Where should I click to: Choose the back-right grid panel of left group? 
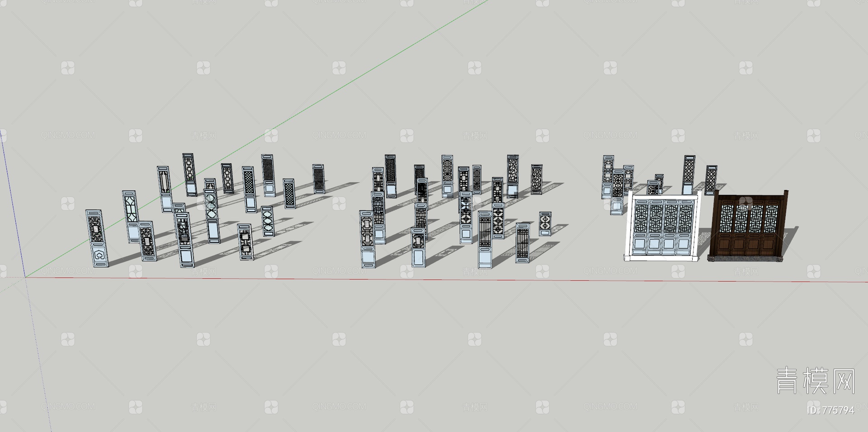click(318, 179)
